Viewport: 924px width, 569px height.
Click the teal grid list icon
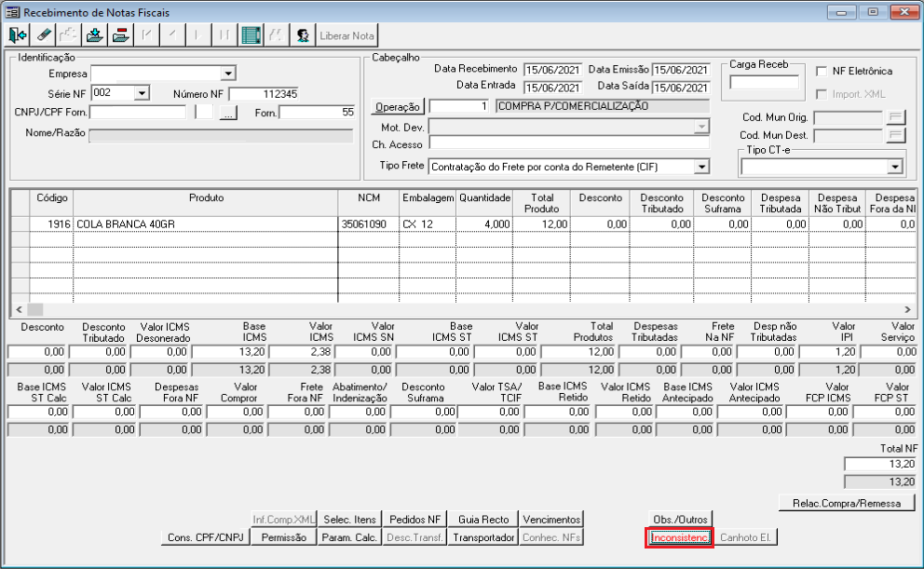(x=251, y=35)
